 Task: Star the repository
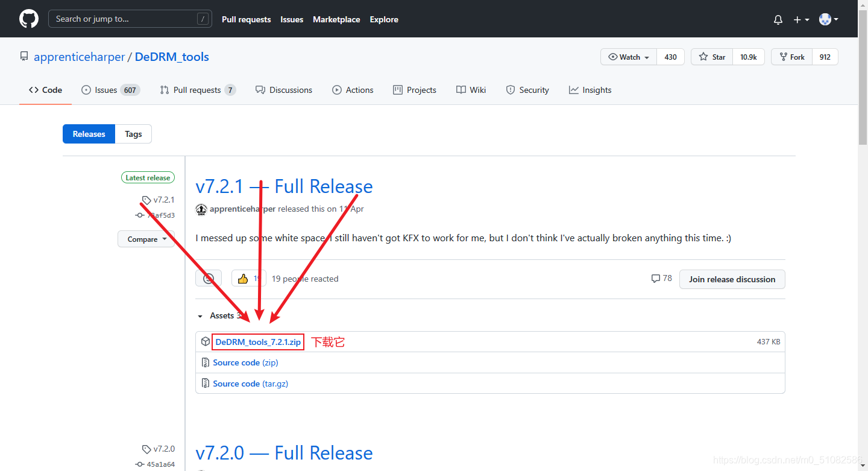tap(712, 57)
